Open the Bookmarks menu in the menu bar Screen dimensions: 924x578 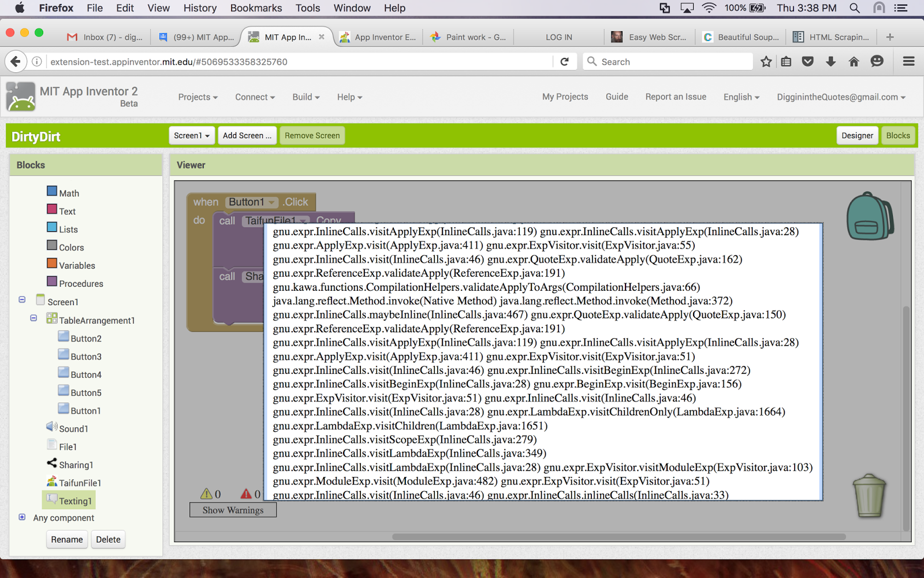(256, 8)
